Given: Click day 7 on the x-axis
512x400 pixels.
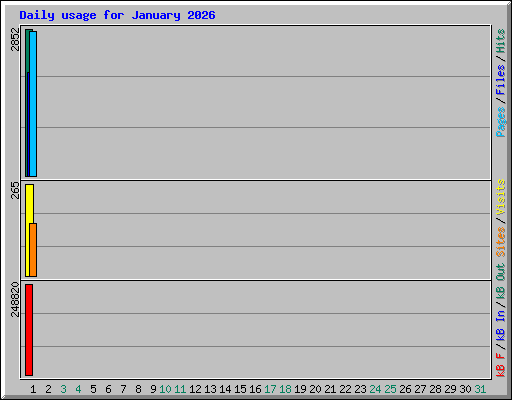Looking at the screenshot, I should click(123, 389).
